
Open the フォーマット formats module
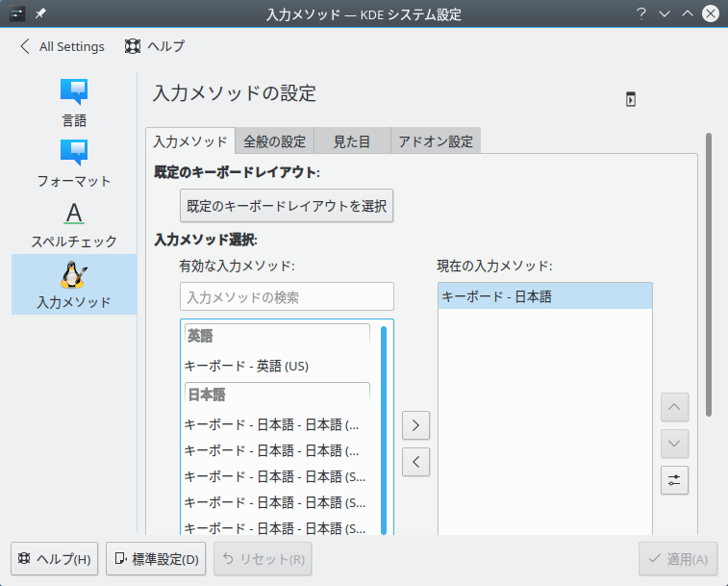(74, 164)
